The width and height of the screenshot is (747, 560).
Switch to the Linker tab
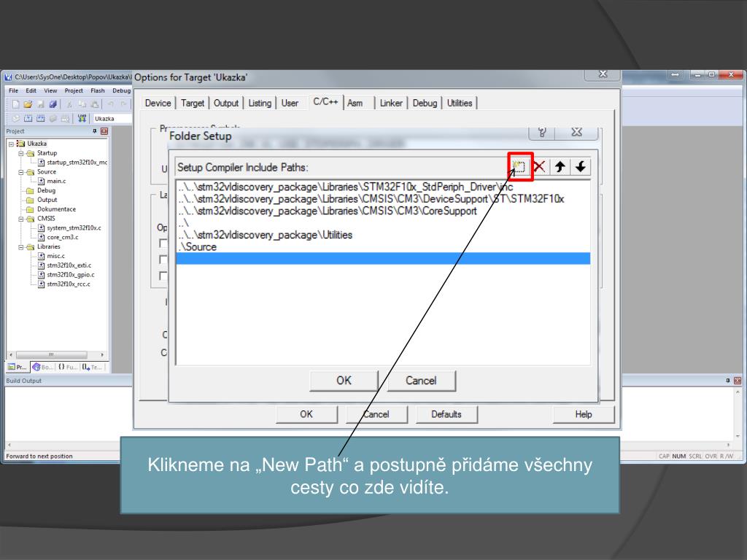(391, 104)
